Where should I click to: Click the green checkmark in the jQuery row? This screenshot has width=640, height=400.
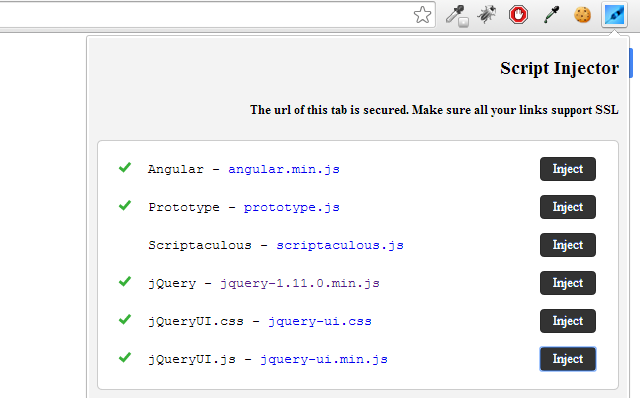pyautogui.click(x=125, y=281)
